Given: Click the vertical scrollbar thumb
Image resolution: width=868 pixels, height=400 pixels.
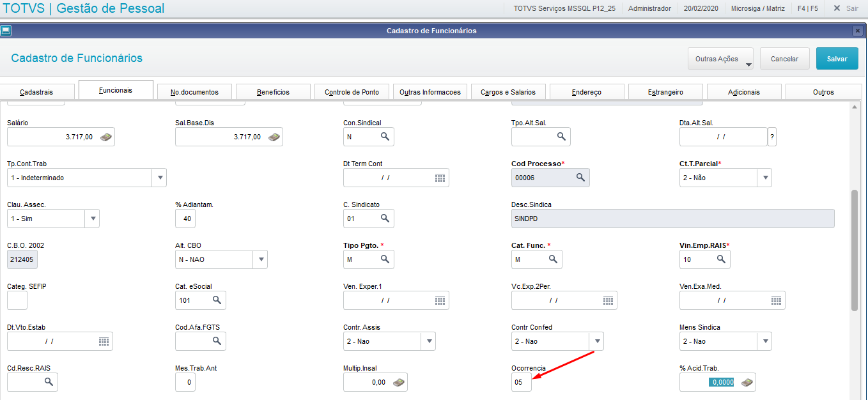Looking at the screenshot, I should pyautogui.click(x=855, y=250).
